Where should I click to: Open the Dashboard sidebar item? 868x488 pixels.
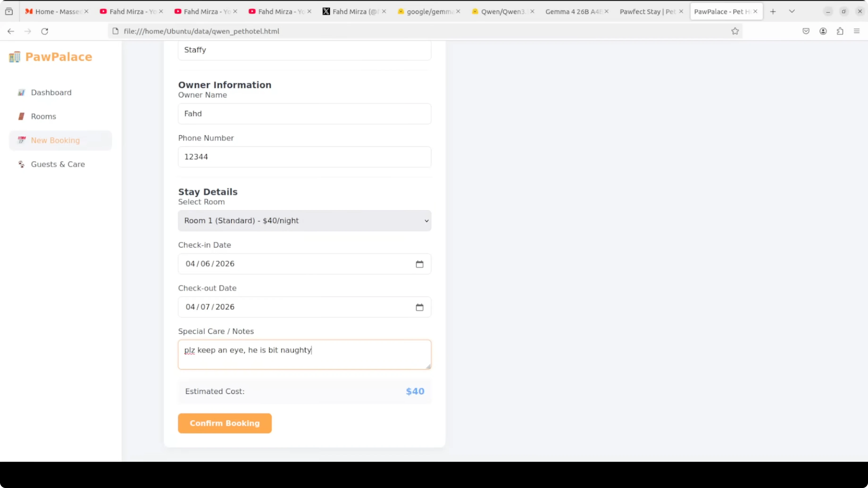point(51,93)
